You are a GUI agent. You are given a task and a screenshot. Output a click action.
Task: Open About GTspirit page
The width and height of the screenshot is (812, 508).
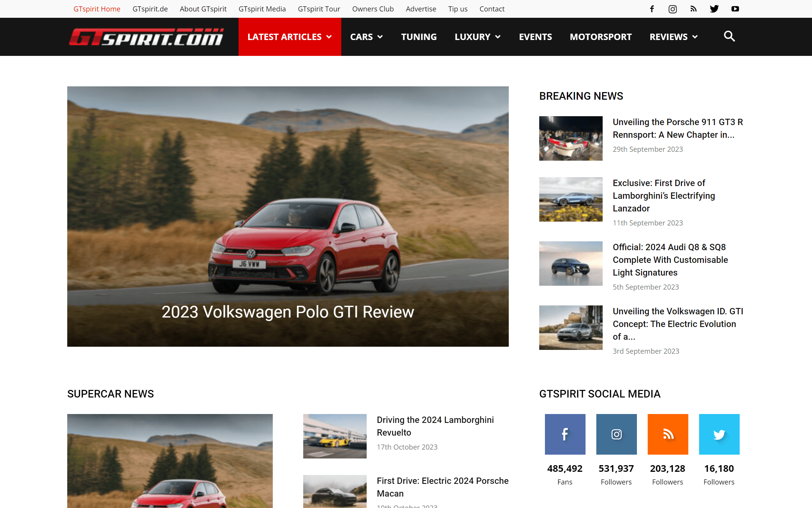click(x=203, y=9)
